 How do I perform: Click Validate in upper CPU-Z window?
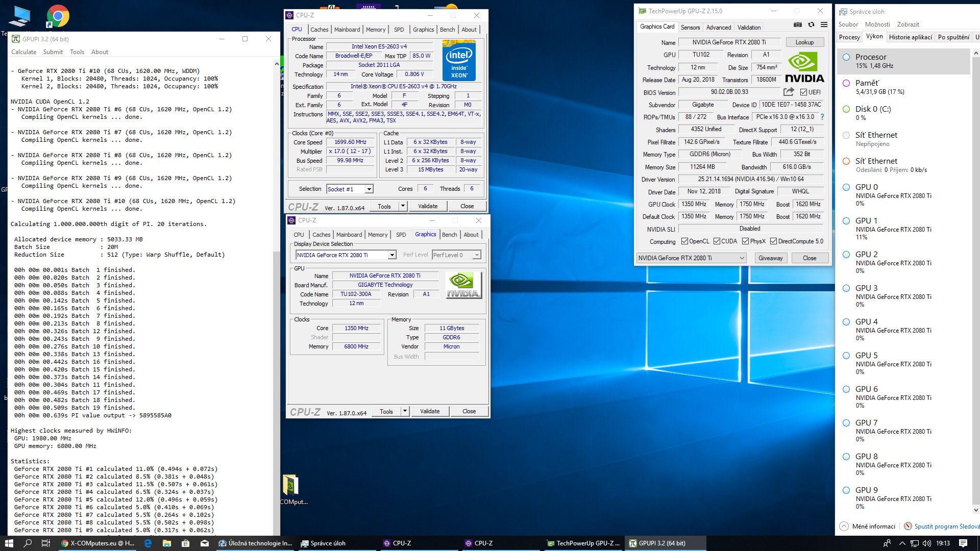pos(428,206)
